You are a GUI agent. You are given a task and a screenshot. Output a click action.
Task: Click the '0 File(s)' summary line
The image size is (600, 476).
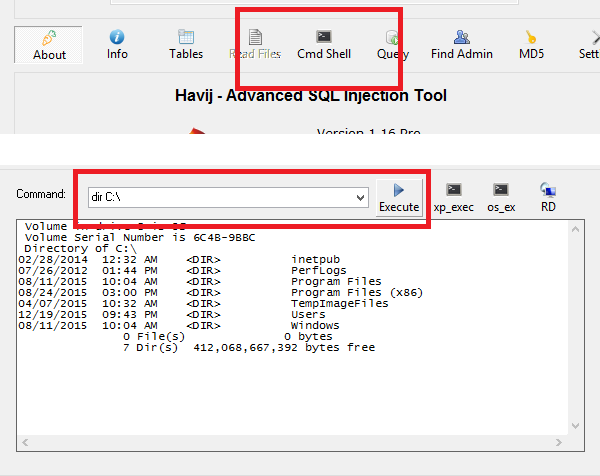click(x=228, y=337)
